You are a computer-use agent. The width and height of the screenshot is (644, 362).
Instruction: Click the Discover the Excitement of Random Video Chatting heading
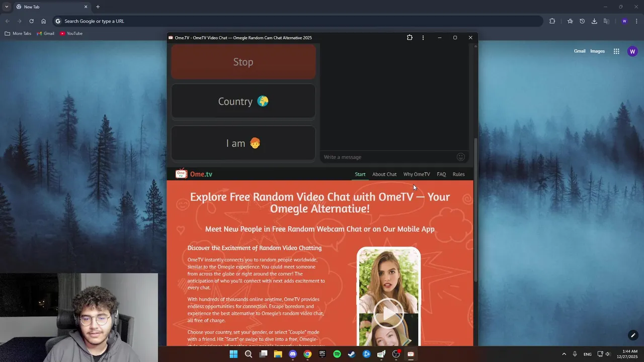[x=255, y=248]
